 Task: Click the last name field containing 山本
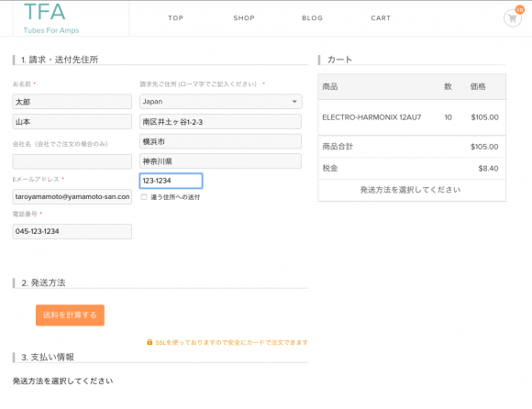tap(72, 122)
